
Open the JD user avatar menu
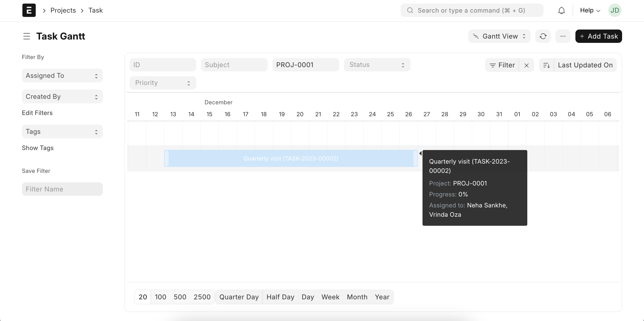pos(615,10)
